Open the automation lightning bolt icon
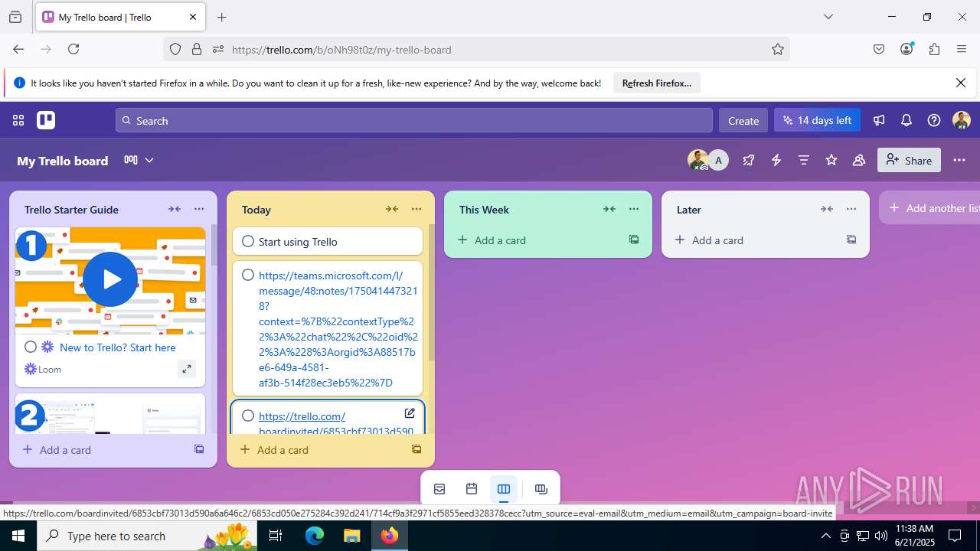The image size is (980, 551). tap(776, 160)
